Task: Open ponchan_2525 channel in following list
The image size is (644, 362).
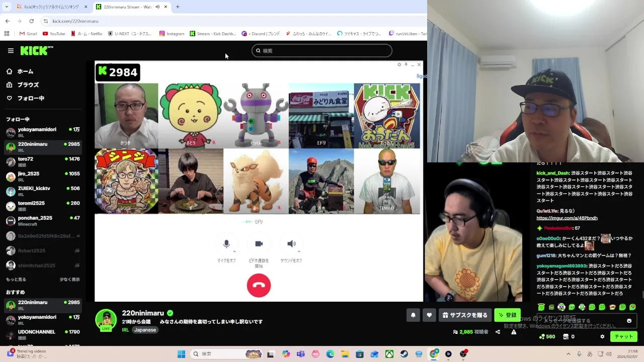Action: [x=43, y=221]
